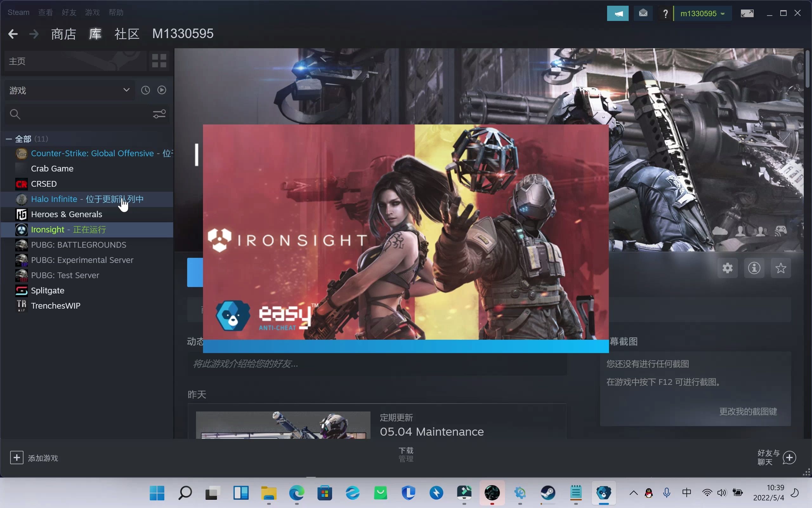This screenshot has height=508, width=812.
Task: Toggle the 中 input method indicator
Action: pos(686,493)
